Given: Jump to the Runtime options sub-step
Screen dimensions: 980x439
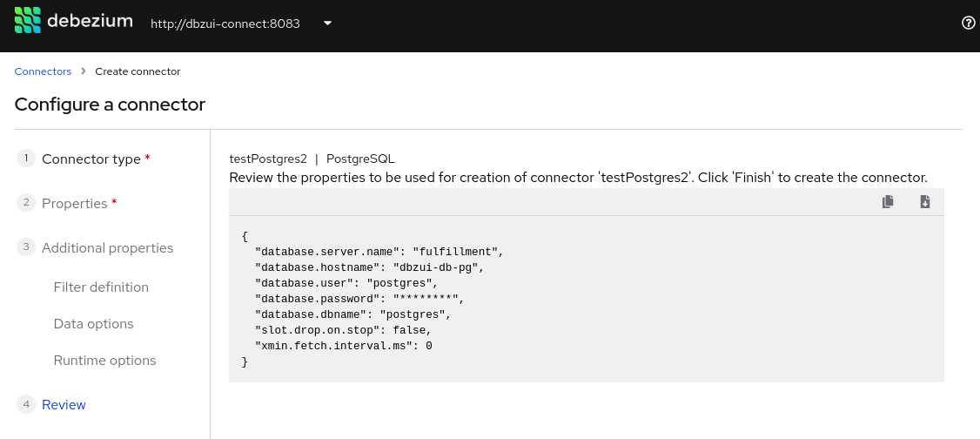Looking at the screenshot, I should (x=104, y=361).
